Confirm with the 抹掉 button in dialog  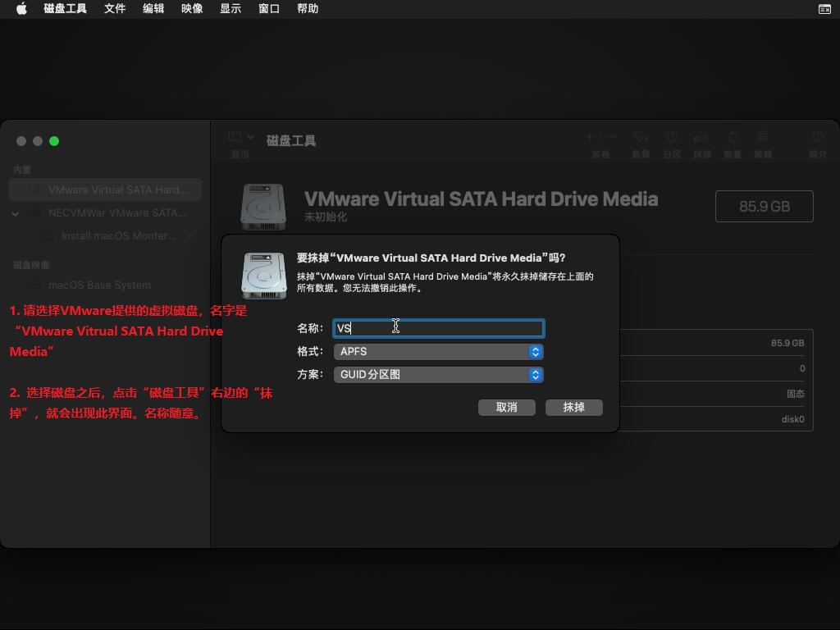[573, 408]
